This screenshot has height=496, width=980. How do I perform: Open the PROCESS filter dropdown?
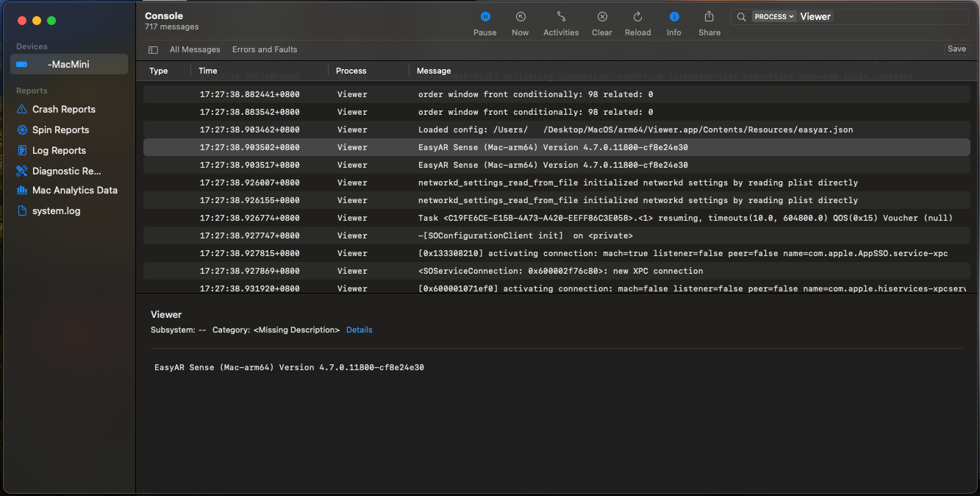coord(774,17)
